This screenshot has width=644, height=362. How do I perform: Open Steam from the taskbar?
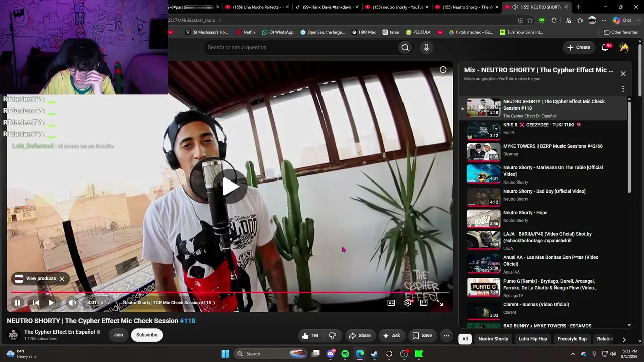point(374,354)
